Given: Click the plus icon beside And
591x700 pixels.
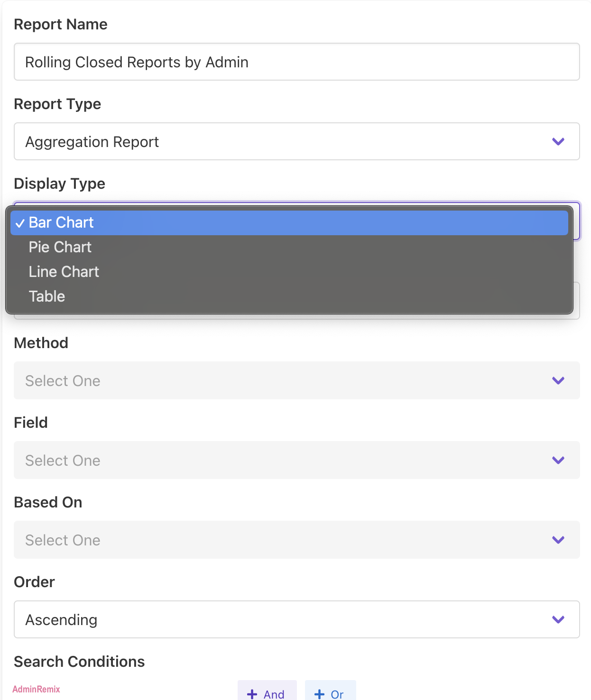Looking at the screenshot, I should tap(252, 694).
